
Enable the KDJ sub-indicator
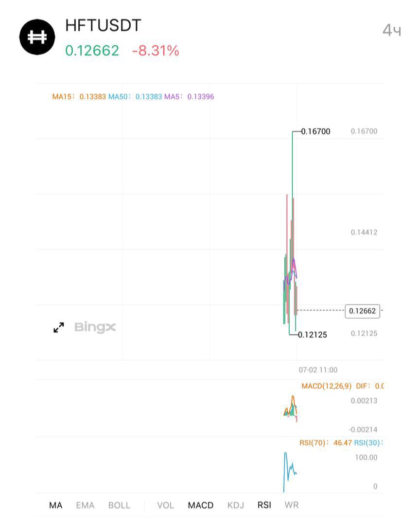(236, 505)
